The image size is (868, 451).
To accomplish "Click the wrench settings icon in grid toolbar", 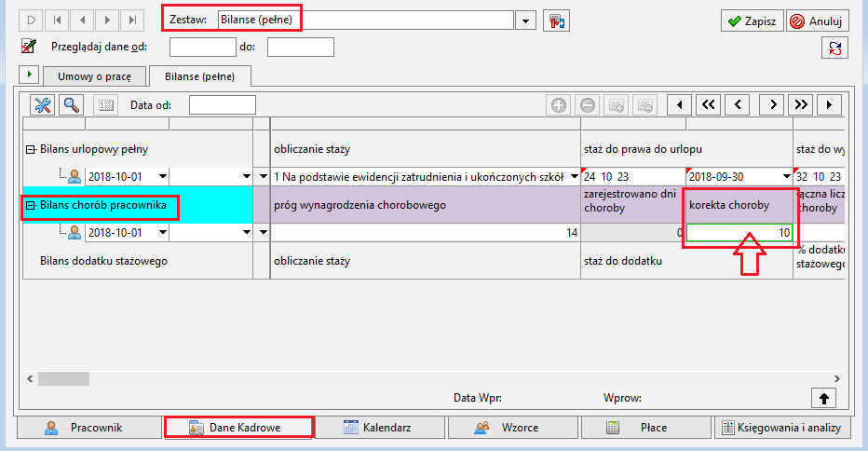I will 43,104.
